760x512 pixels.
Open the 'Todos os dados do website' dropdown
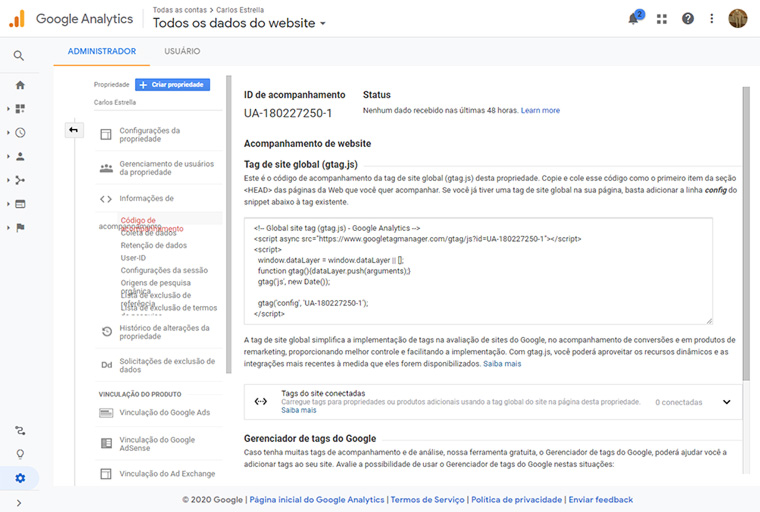pos(239,23)
